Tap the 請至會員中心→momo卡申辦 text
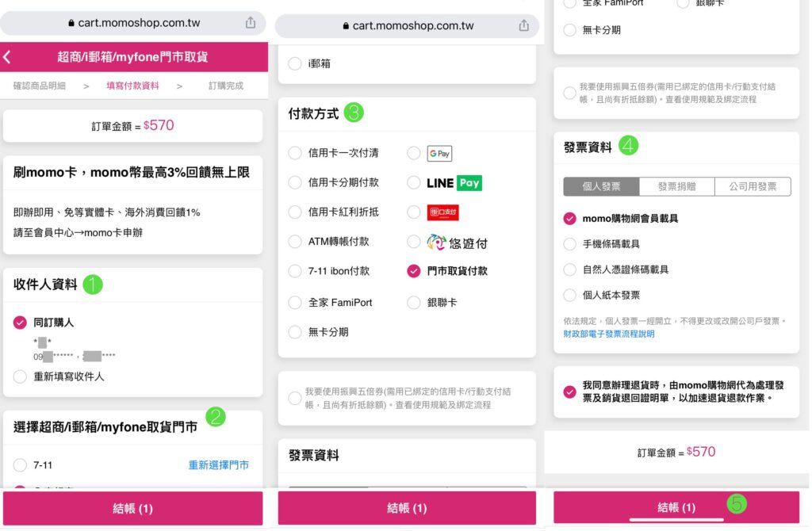 point(78,232)
